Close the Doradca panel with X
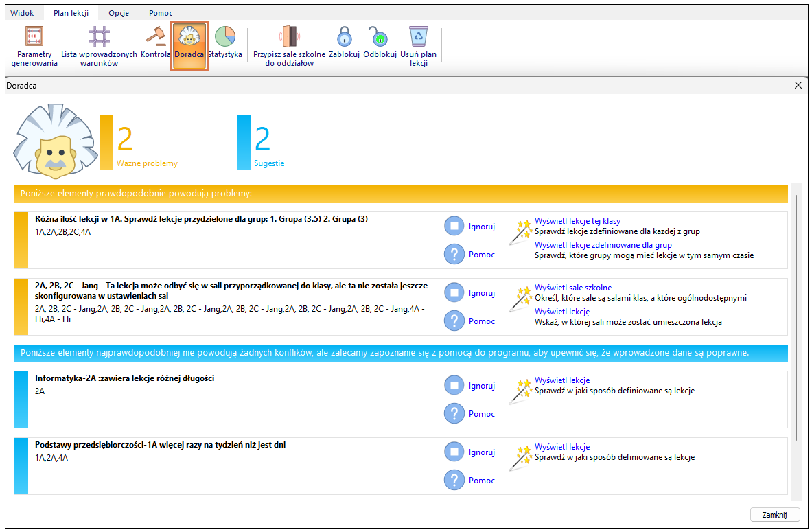Image resolution: width=812 pixels, height=532 pixels. point(798,86)
